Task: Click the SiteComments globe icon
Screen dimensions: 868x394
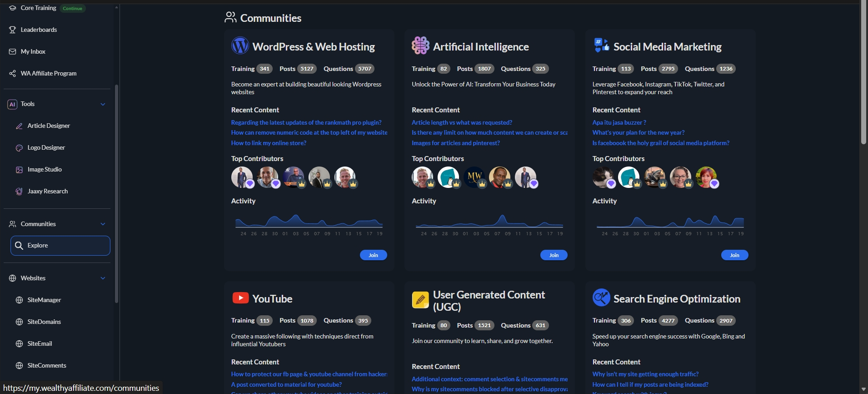Action: point(19,365)
